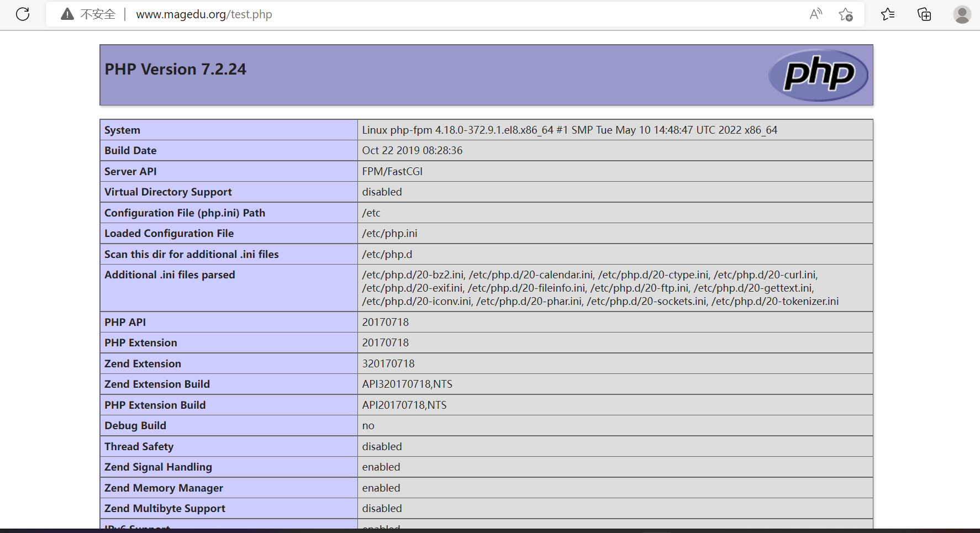This screenshot has height=533, width=980.
Task: Reload the page with the refresh icon
Action: click(x=23, y=14)
